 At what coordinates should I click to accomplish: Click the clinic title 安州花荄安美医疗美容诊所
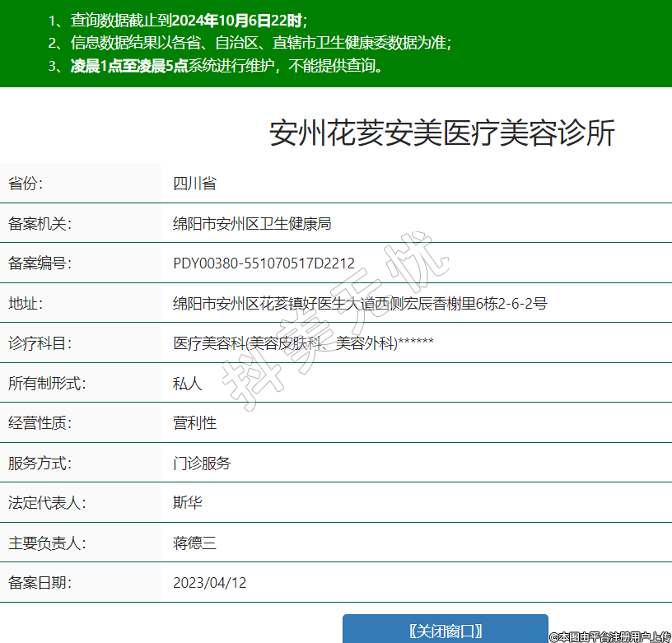click(442, 133)
